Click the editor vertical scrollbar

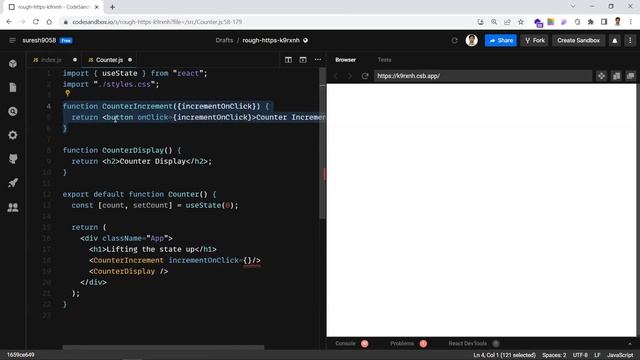pyautogui.click(x=322, y=143)
